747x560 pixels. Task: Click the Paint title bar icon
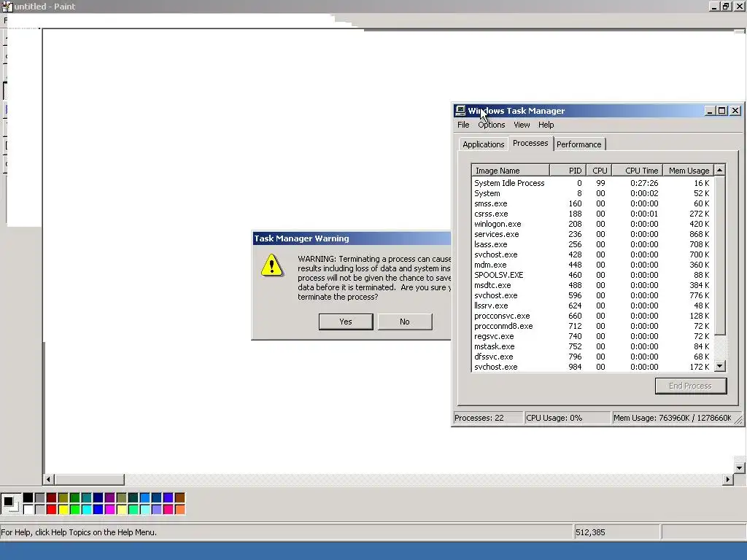[7, 7]
